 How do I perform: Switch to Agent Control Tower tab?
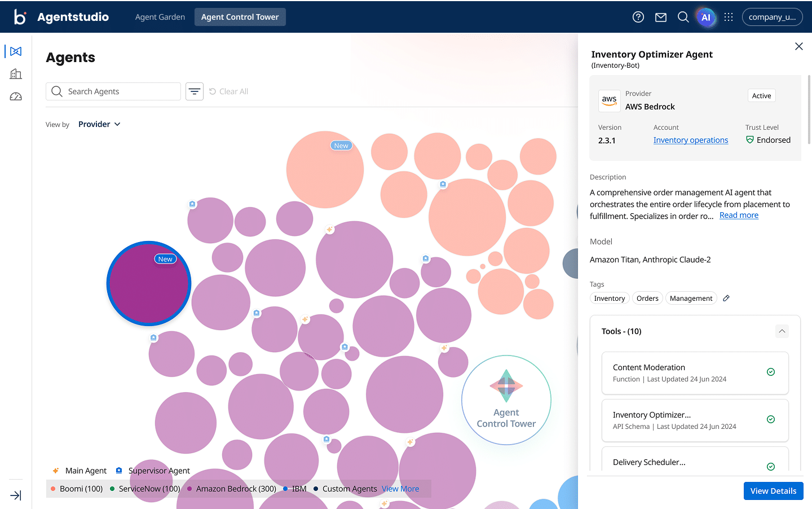coord(240,17)
